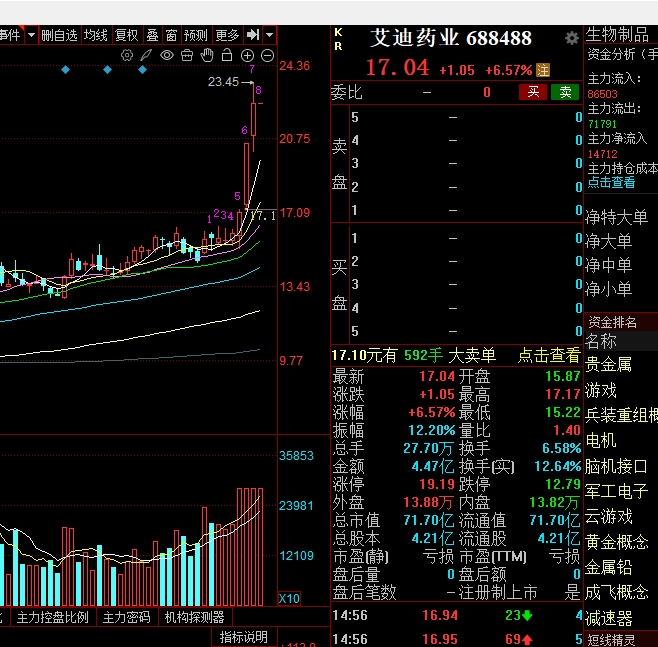Click the 17.04 current price
Screen dimensions: 658x647
pyautogui.click(x=397, y=68)
